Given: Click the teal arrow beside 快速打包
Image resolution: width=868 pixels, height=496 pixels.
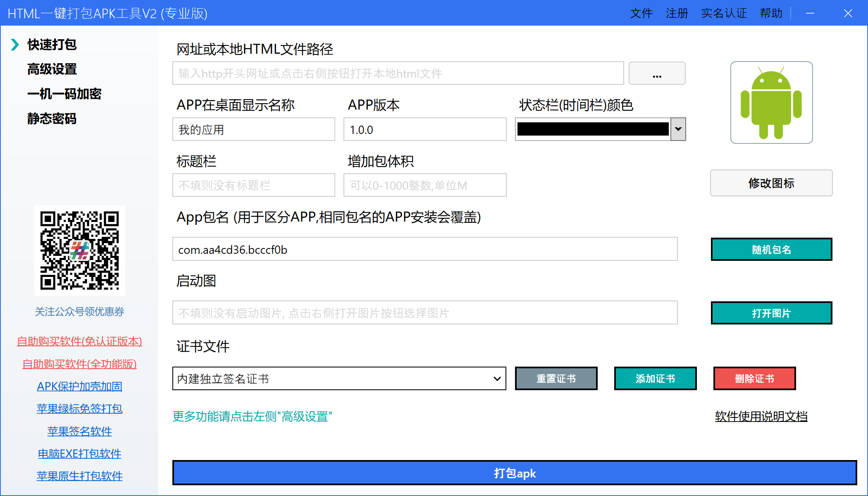Looking at the screenshot, I should click(x=15, y=44).
